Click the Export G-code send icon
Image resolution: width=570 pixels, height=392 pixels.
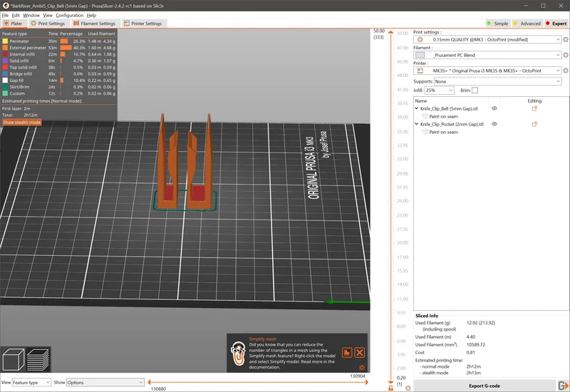[563, 386]
